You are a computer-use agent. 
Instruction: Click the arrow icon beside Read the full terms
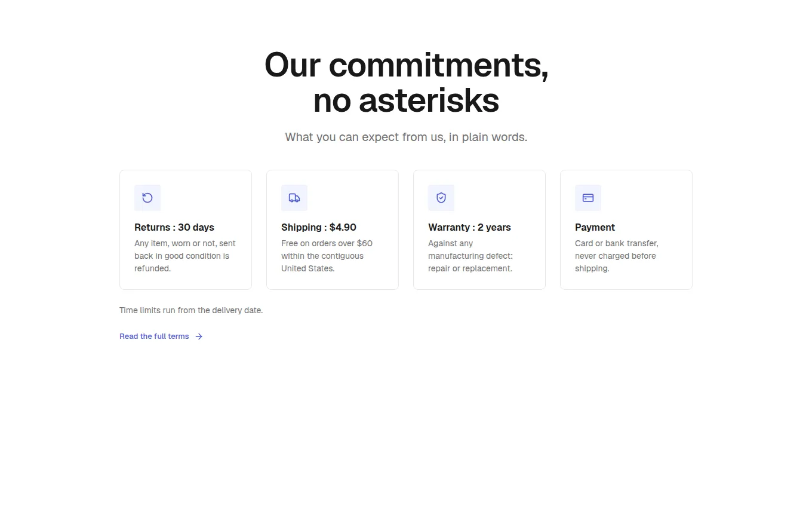pos(199,336)
